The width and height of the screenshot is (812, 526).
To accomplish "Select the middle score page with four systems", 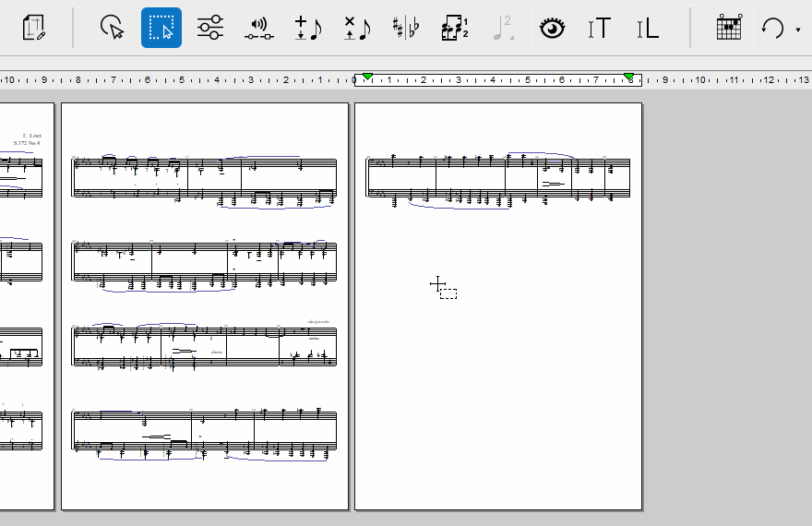I will point(205,306).
